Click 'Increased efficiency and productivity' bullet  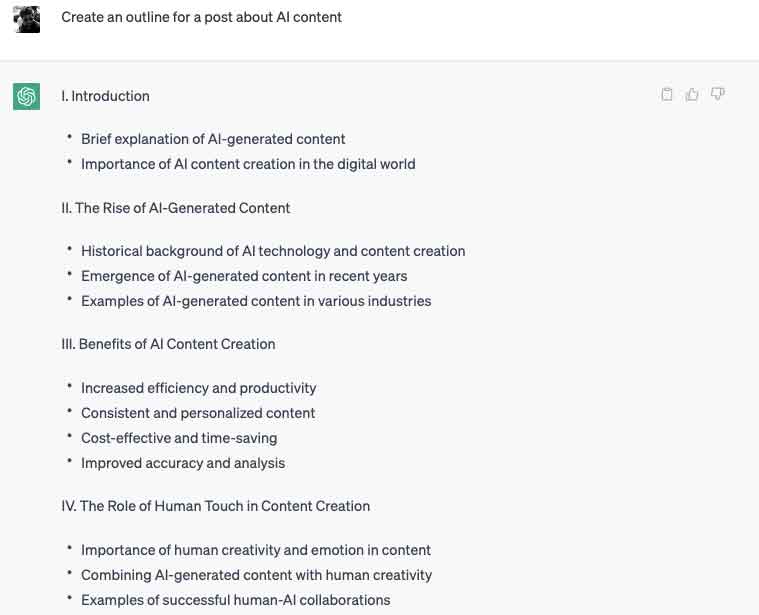pyautogui.click(x=198, y=388)
